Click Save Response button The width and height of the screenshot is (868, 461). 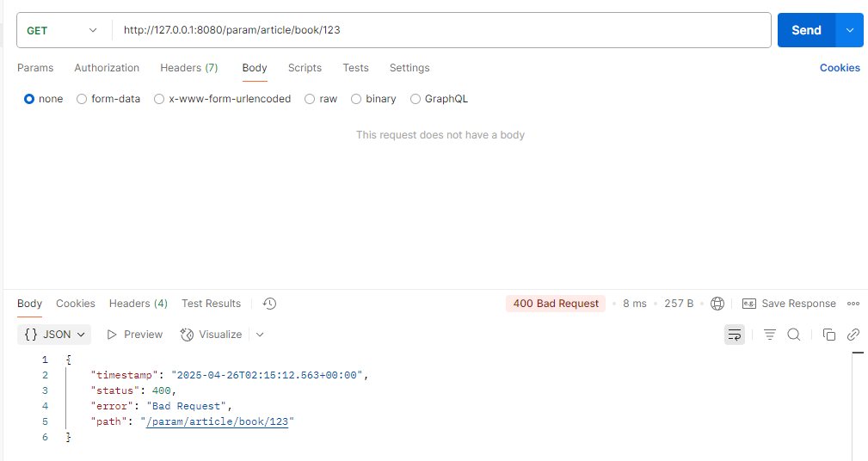(x=789, y=304)
